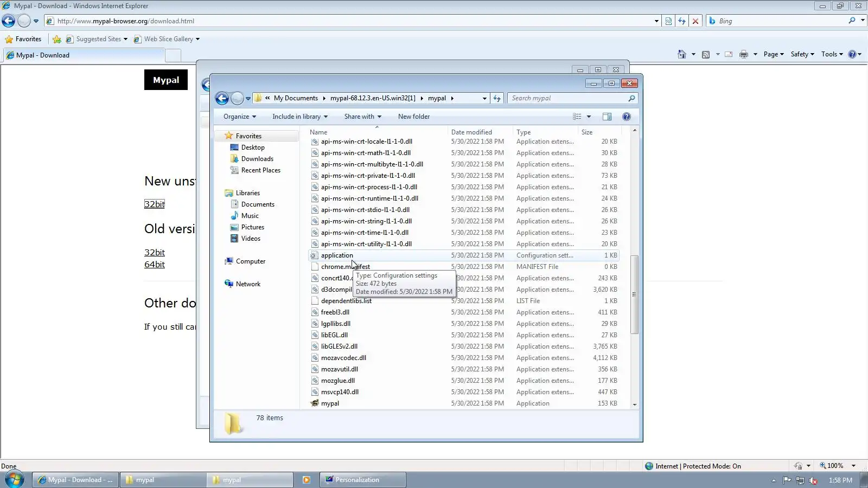Click the Old versions 64bit download link
The width and height of the screenshot is (868, 488).
[155, 265]
